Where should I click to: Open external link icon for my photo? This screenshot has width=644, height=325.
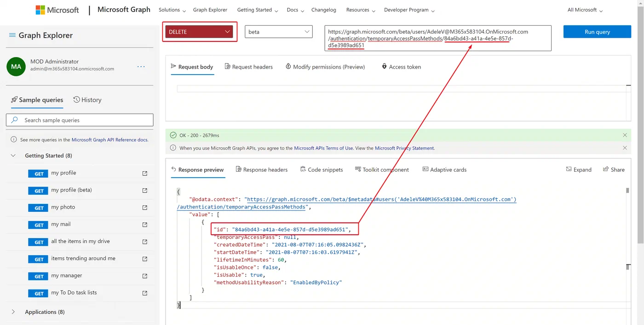145,208
